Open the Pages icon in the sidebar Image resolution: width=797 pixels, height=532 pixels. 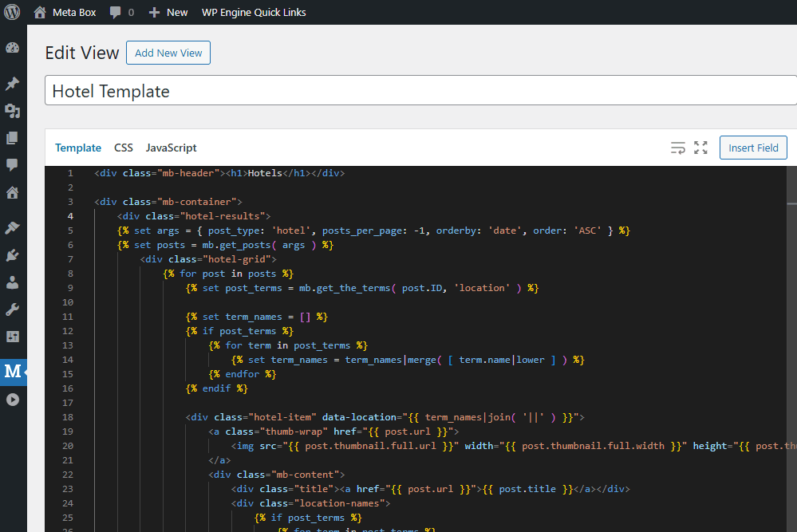click(x=13, y=137)
